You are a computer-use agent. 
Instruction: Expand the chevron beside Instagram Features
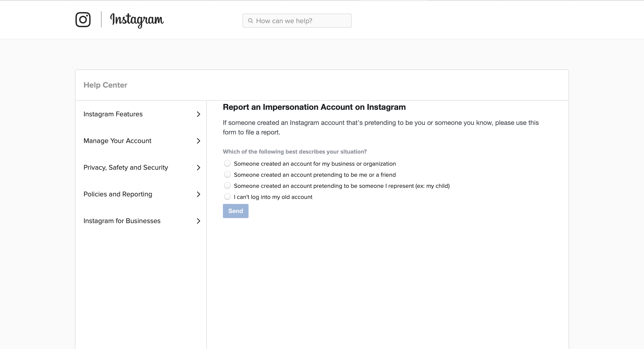pyautogui.click(x=198, y=114)
